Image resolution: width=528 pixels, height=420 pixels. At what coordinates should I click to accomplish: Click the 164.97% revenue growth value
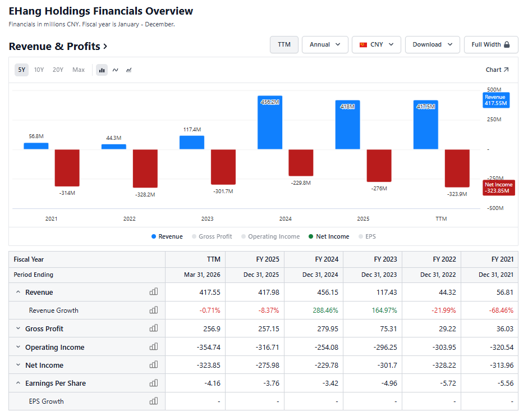(384, 310)
